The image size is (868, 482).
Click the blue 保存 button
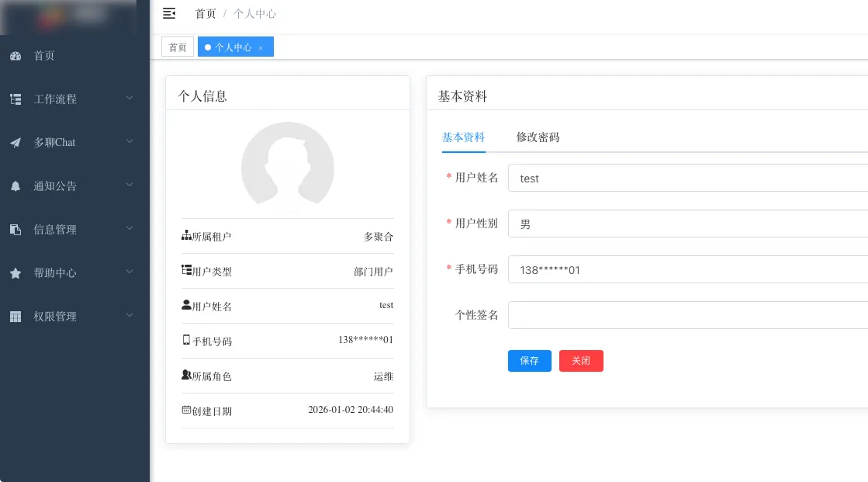tap(529, 361)
